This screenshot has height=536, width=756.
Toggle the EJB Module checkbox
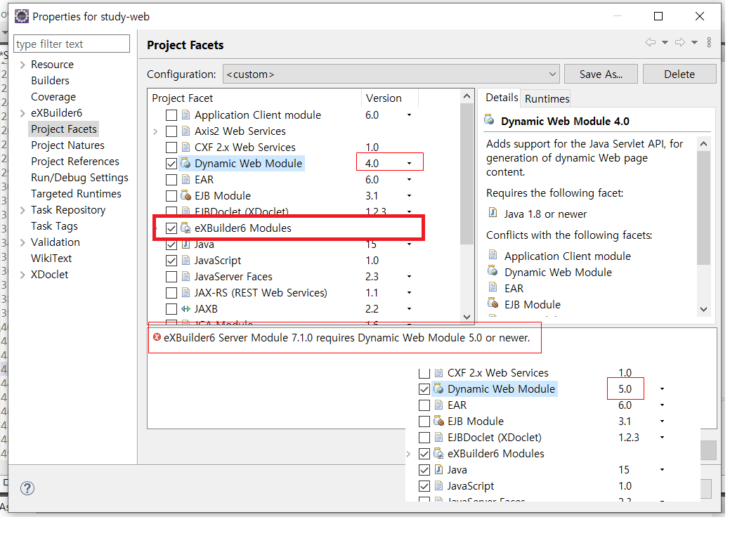click(171, 196)
